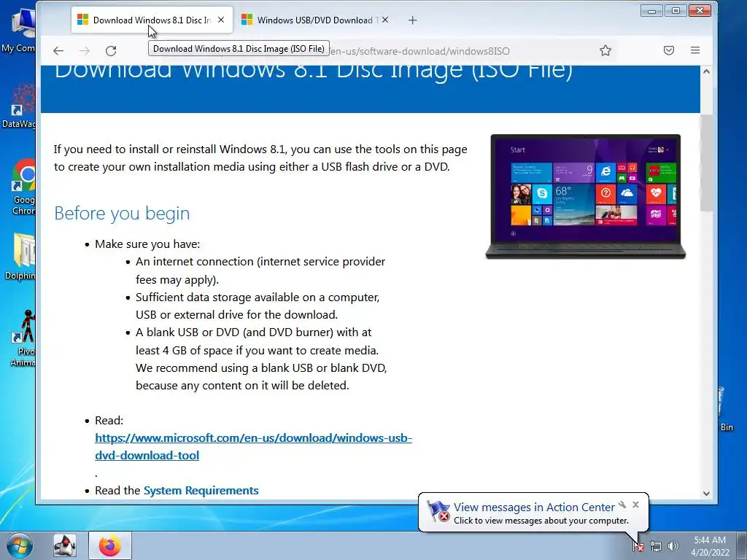This screenshot has height=560, width=747.
Task: Click the Make sure you have: text
Action: [x=147, y=244]
